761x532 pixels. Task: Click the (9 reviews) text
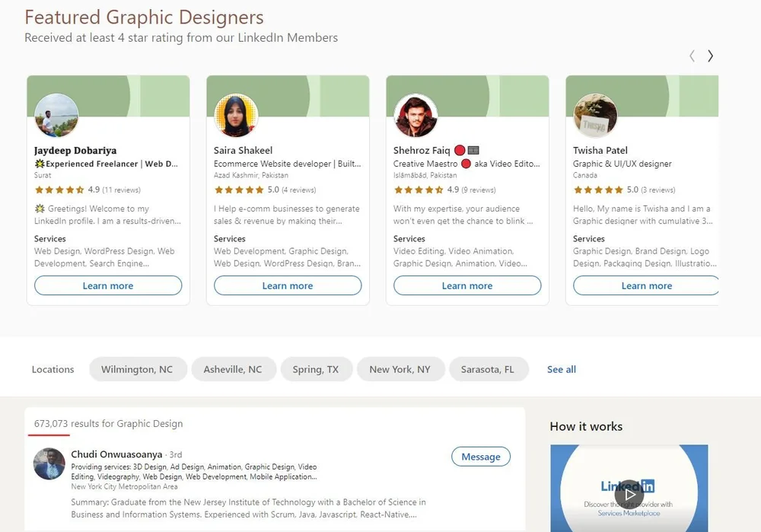pyautogui.click(x=479, y=190)
